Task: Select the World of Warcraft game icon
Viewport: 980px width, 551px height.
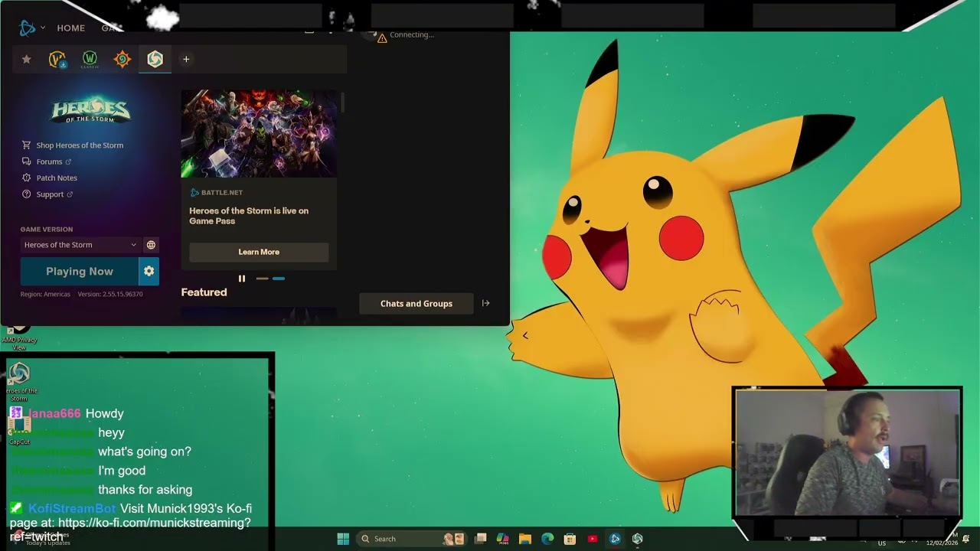Action: (x=57, y=59)
